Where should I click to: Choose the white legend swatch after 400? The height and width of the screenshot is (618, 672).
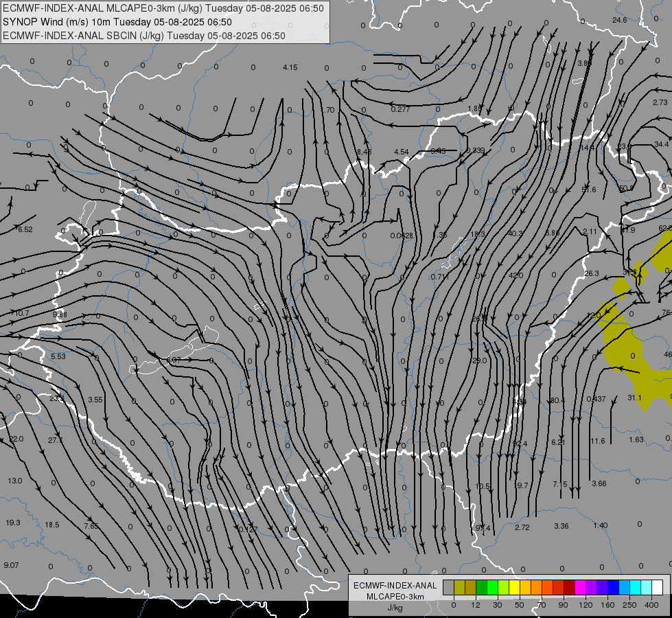coord(658,587)
